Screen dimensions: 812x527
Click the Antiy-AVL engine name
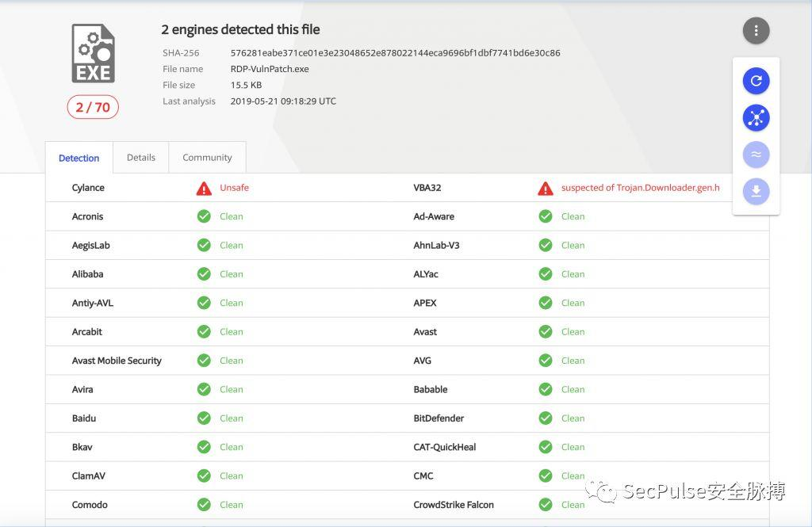92,303
